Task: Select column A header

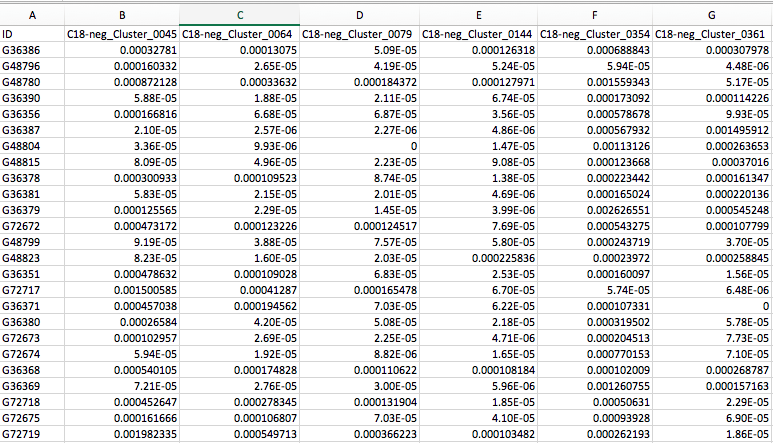Action: click(32, 15)
